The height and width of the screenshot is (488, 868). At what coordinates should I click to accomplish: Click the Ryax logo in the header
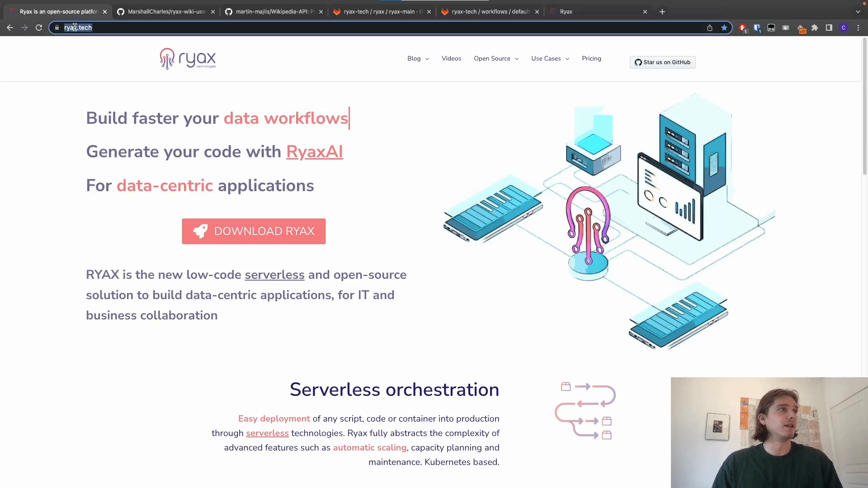pos(188,59)
